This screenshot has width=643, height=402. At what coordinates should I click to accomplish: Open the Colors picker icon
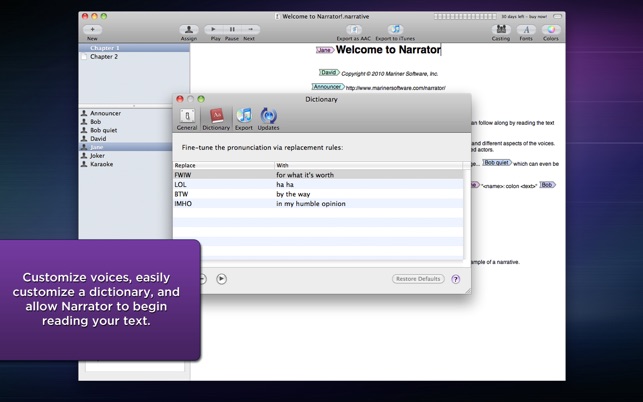pos(551,30)
